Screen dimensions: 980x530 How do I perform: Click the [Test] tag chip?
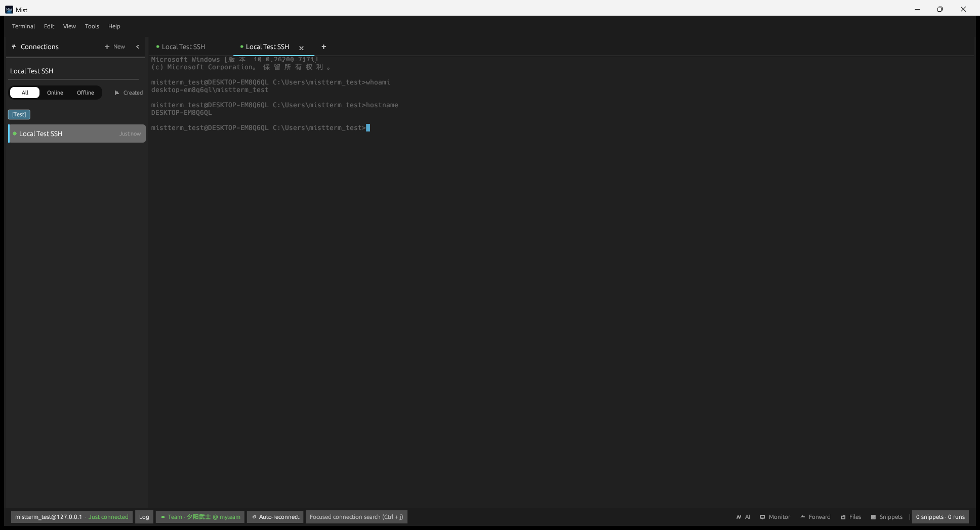point(19,114)
